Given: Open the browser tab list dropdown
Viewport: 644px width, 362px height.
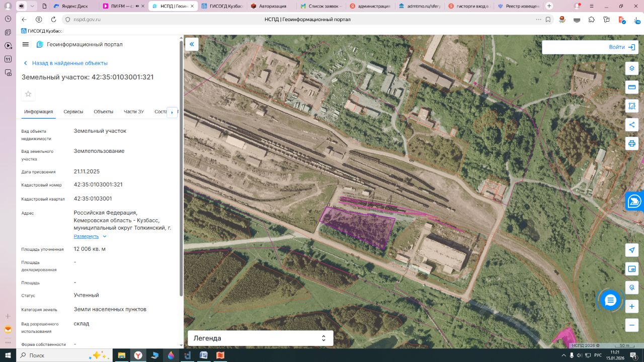Looking at the screenshot, I should tap(33, 6).
